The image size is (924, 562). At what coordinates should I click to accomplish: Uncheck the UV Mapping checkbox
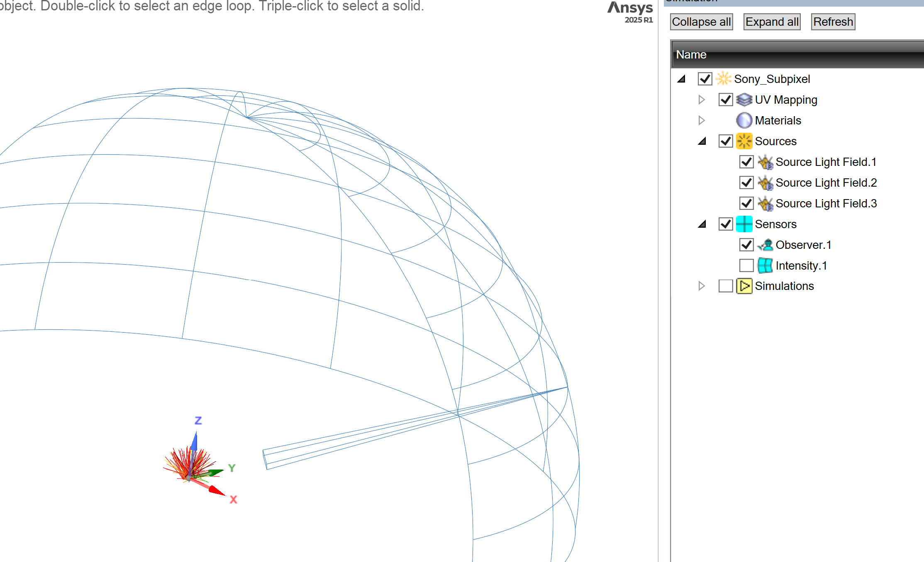click(726, 100)
